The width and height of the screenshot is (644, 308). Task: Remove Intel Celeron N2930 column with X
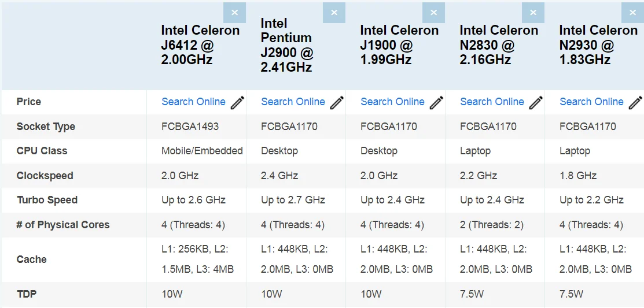pyautogui.click(x=632, y=13)
